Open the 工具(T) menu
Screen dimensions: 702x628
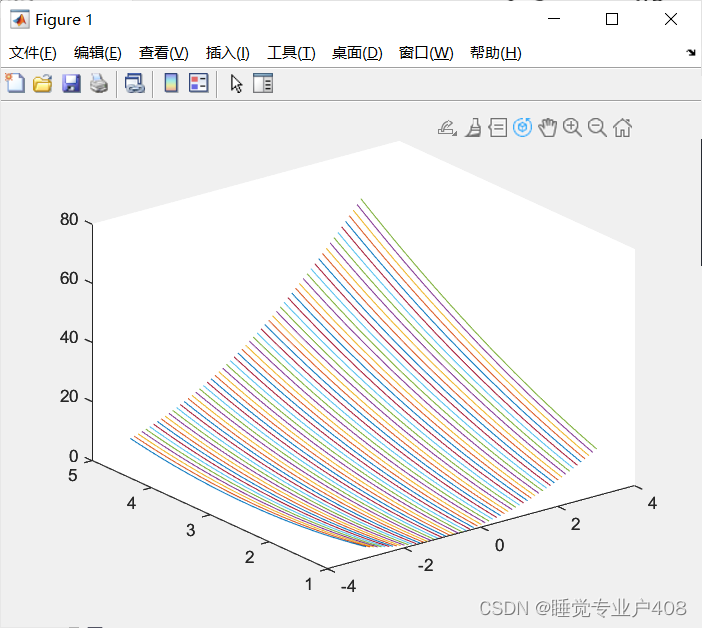(291, 53)
